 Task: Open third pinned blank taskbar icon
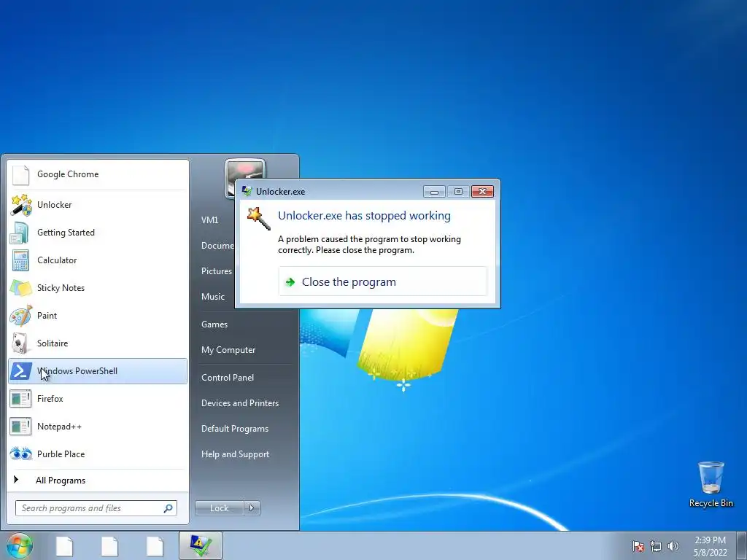click(155, 546)
